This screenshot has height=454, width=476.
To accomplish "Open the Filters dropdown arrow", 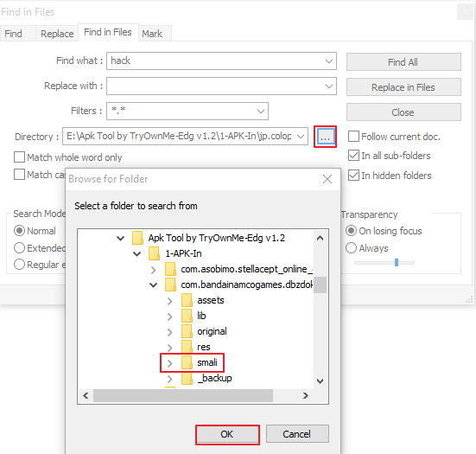I will [261, 112].
